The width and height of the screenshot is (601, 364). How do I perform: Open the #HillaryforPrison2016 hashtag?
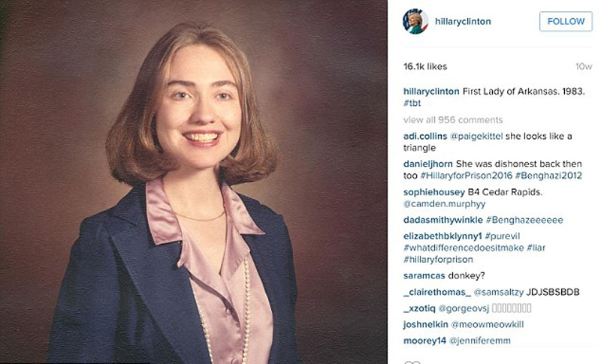[466, 176]
